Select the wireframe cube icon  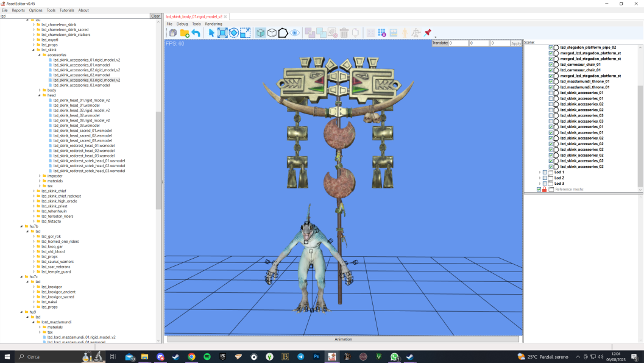(272, 33)
